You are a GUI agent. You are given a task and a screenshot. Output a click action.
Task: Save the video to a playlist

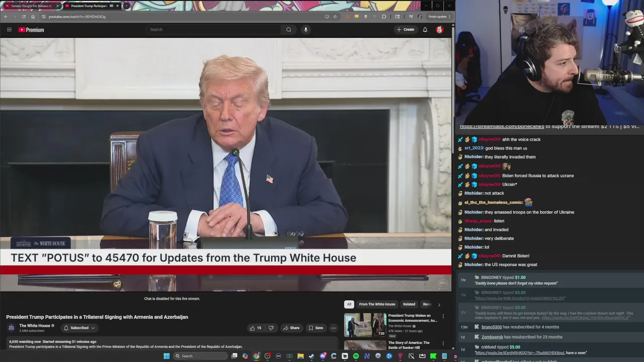[x=316, y=328]
